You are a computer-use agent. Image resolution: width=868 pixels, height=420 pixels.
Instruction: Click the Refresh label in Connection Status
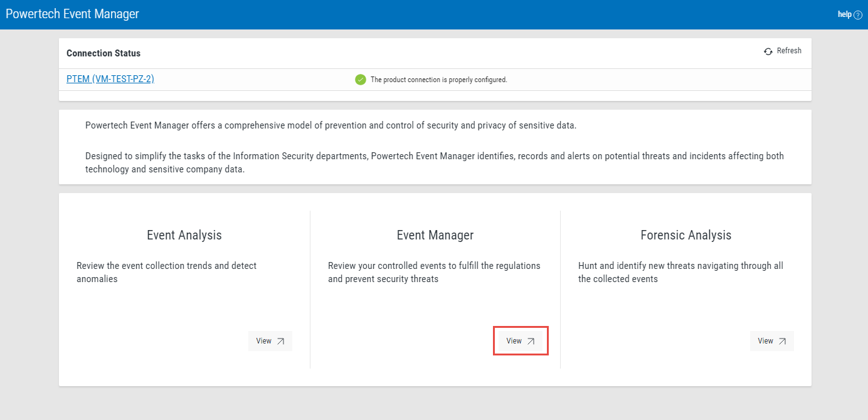click(789, 51)
